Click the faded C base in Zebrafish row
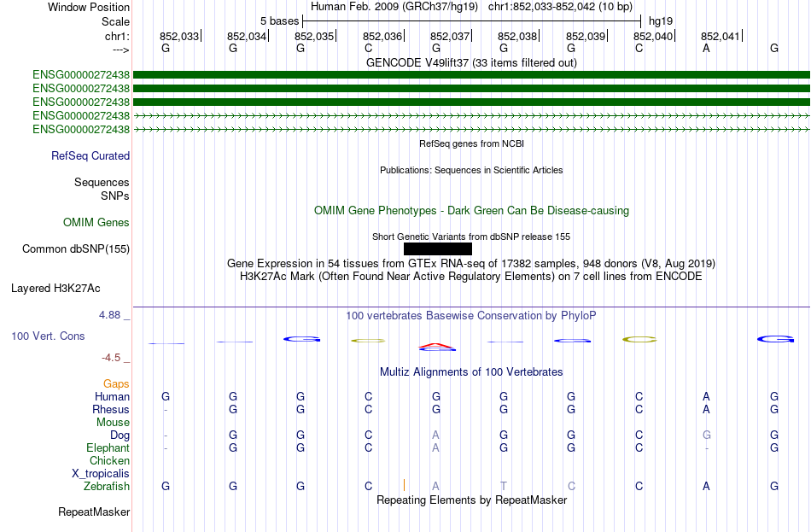The height and width of the screenshot is (532, 811). coord(571,486)
